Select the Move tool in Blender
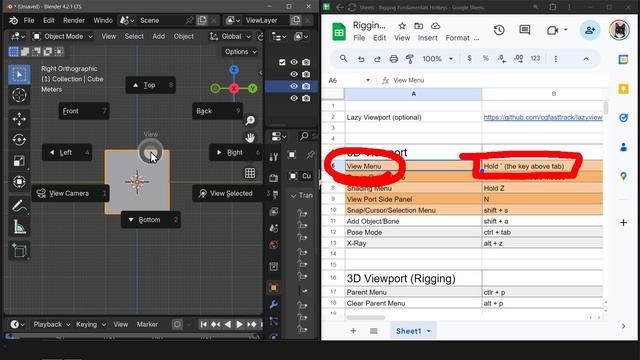The width and height of the screenshot is (640, 360). tap(19, 119)
